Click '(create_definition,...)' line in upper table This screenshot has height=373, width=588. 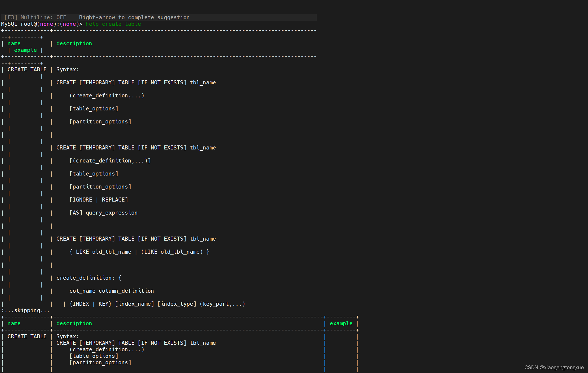107,95
